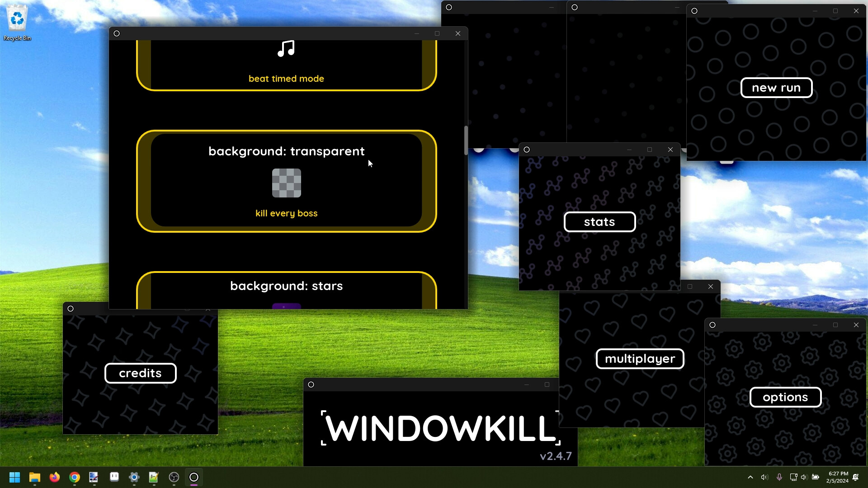Open credits menu item
The height and width of the screenshot is (488, 868).
pos(140,373)
